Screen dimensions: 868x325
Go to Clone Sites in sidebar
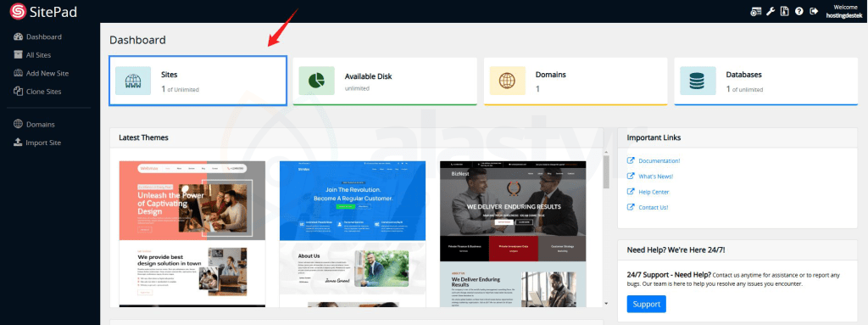(x=37, y=92)
